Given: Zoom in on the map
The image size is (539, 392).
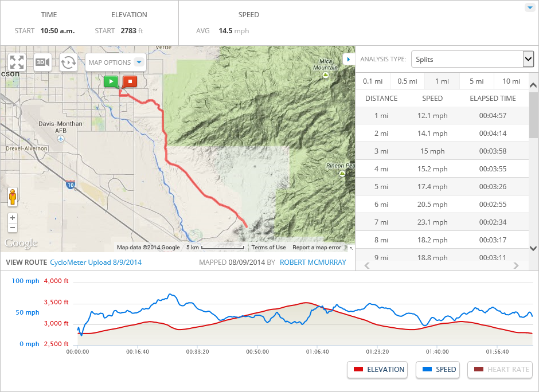Looking at the screenshot, I should (x=13, y=218).
